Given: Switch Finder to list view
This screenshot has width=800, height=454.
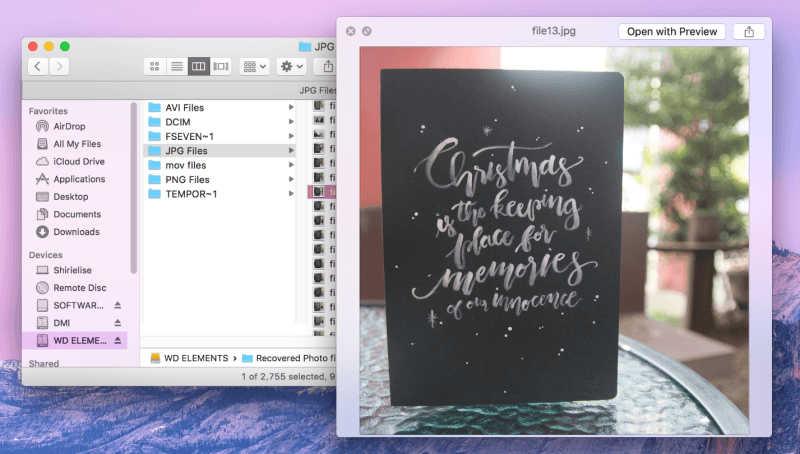Looking at the screenshot, I should 177,66.
